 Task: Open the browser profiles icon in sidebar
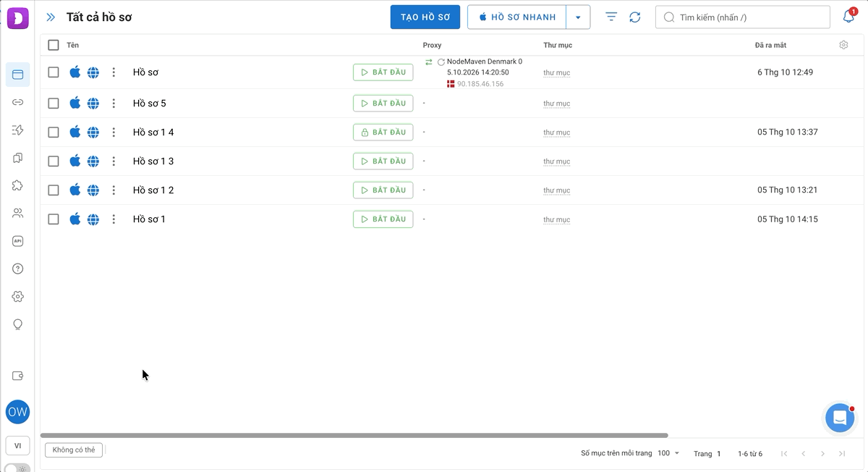point(18,75)
